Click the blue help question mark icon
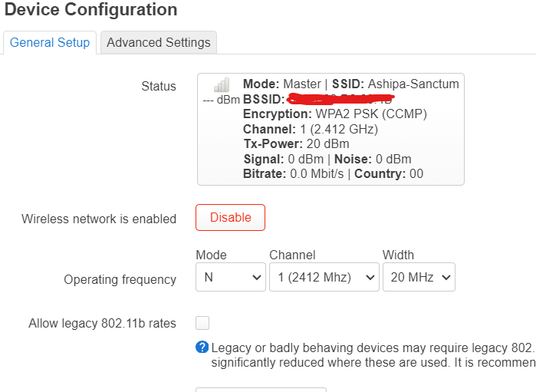 coord(202,348)
